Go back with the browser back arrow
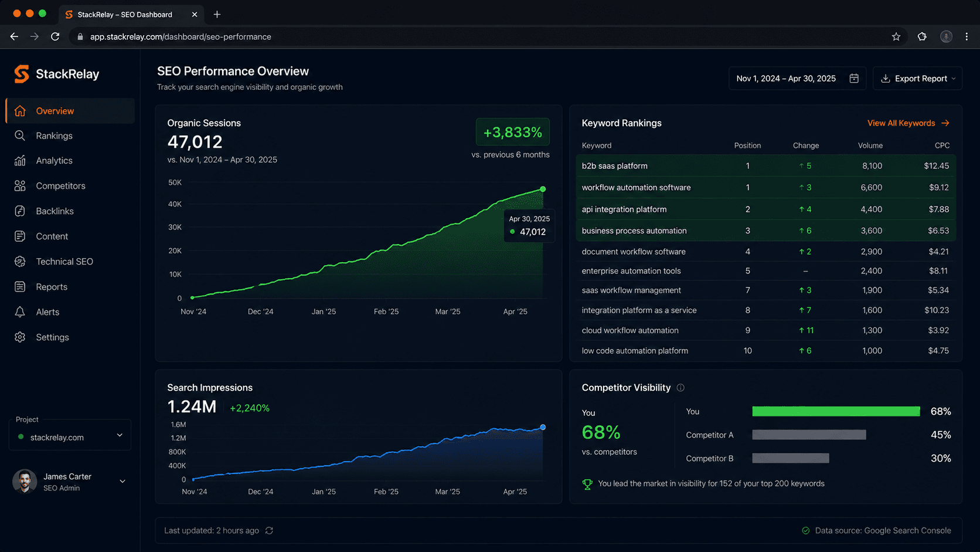This screenshot has width=980, height=552. 14,36
